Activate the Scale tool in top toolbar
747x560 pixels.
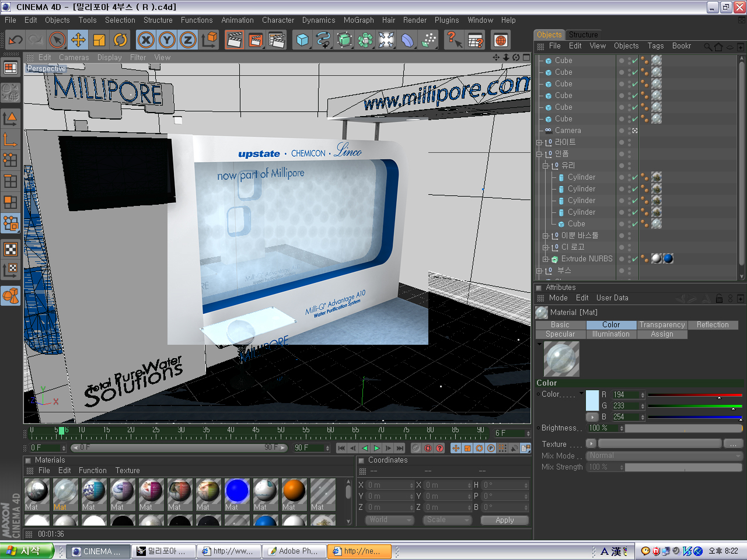99,40
